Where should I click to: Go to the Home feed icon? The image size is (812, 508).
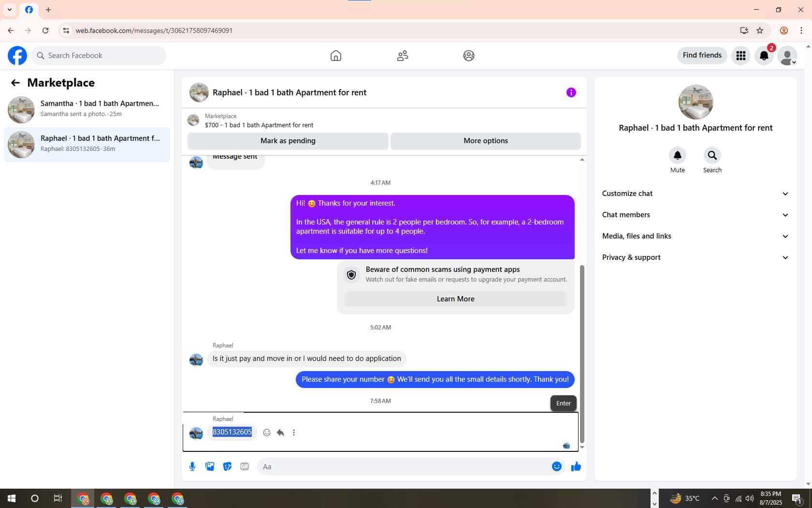click(x=336, y=56)
